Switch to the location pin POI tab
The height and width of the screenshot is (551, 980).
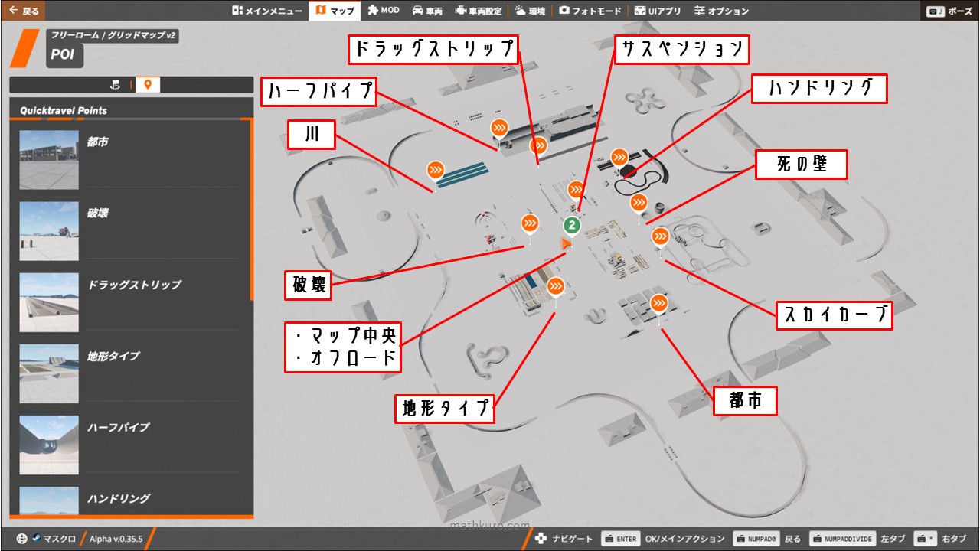[x=148, y=85]
